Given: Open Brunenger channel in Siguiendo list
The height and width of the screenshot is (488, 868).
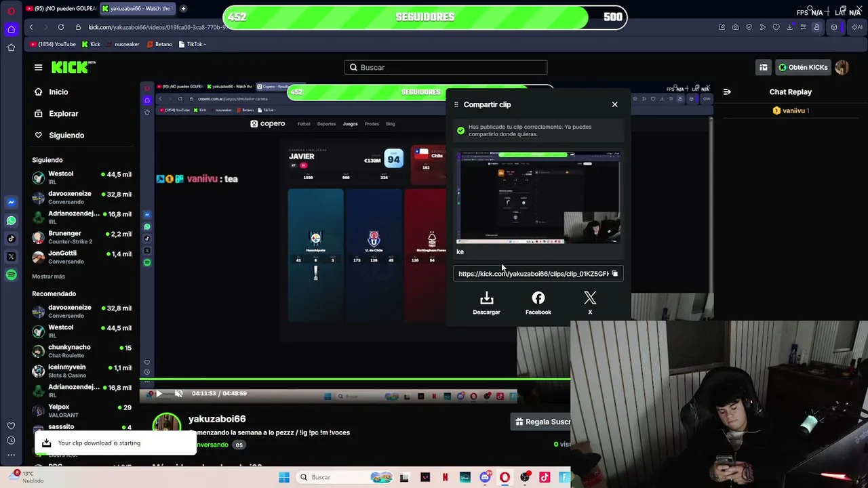Looking at the screenshot, I should (83, 237).
